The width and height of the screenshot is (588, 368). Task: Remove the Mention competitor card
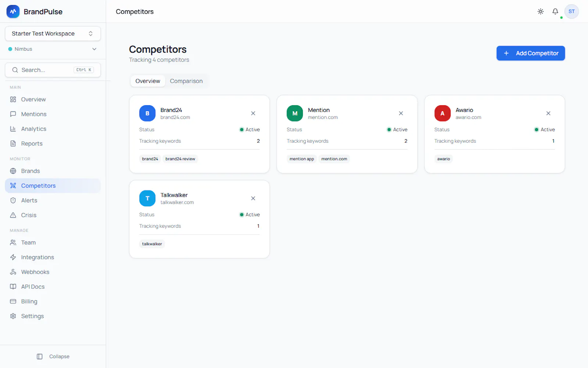pyautogui.click(x=401, y=113)
